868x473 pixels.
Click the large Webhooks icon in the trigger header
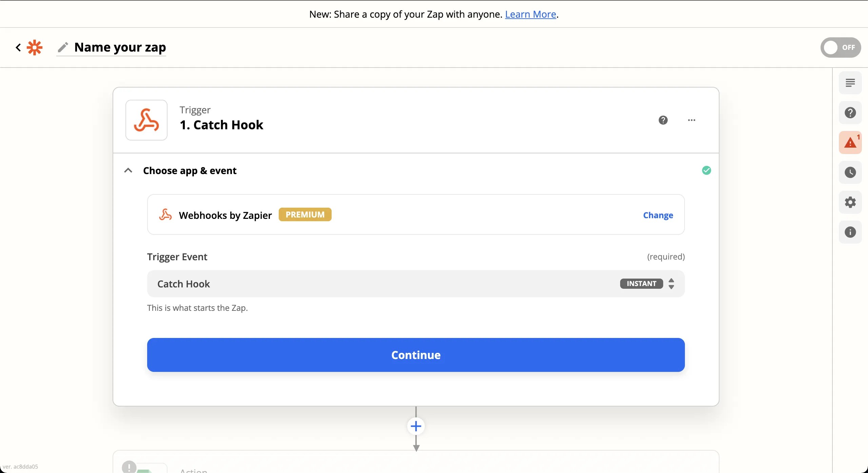[x=146, y=120]
